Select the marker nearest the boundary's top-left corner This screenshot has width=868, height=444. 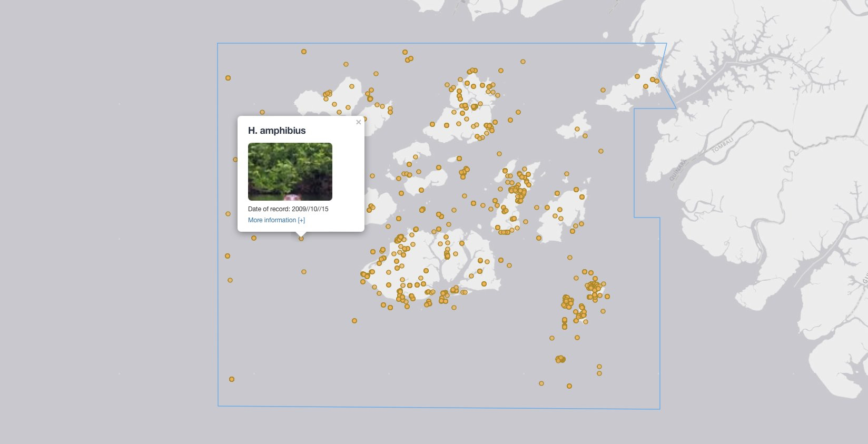(x=228, y=78)
